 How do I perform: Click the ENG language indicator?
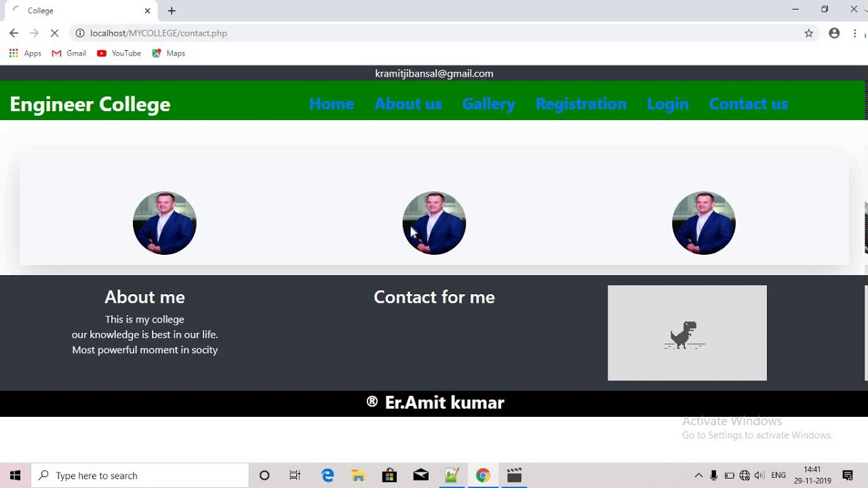tap(778, 475)
